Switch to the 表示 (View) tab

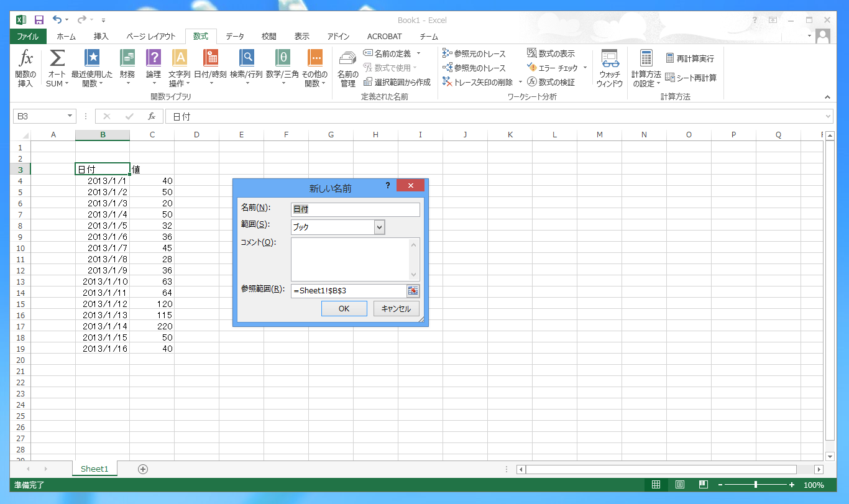click(x=302, y=36)
